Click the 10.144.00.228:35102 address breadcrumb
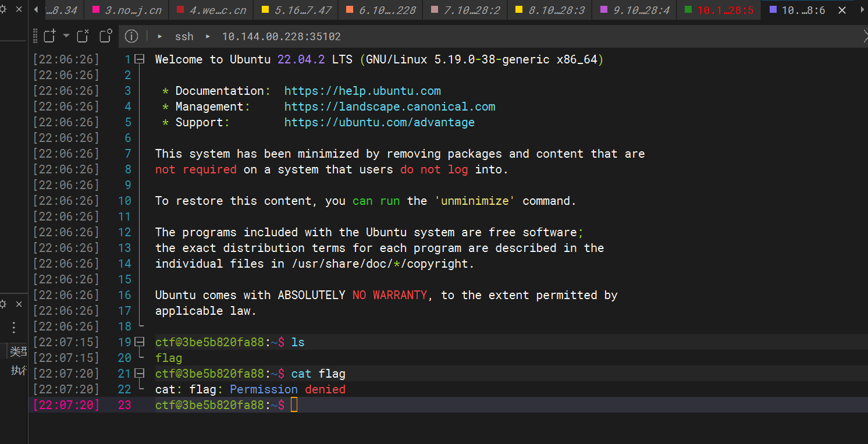868x444 pixels. 282,36
